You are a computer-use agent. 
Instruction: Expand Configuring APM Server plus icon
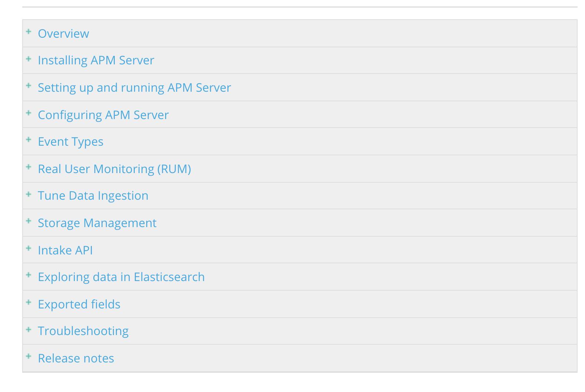click(x=29, y=113)
